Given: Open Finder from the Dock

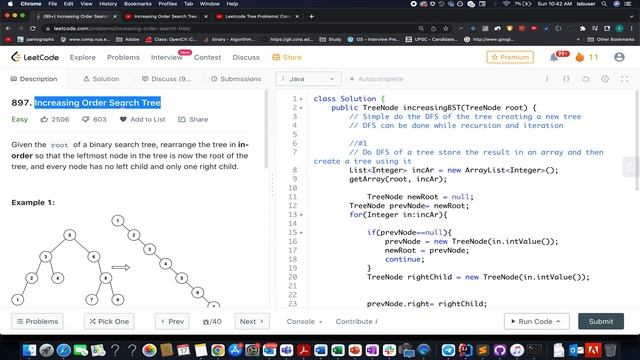Looking at the screenshot, I should pyautogui.click(x=29, y=350).
